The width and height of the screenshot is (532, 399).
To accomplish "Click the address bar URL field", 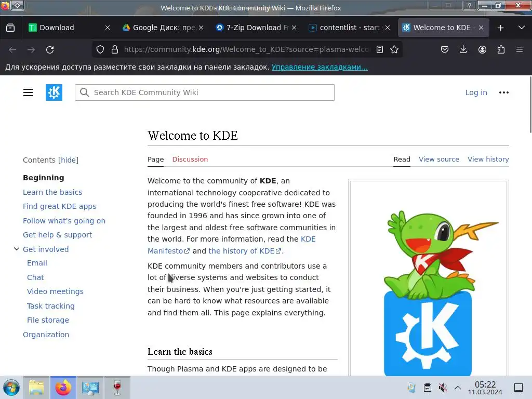I will click(x=246, y=49).
